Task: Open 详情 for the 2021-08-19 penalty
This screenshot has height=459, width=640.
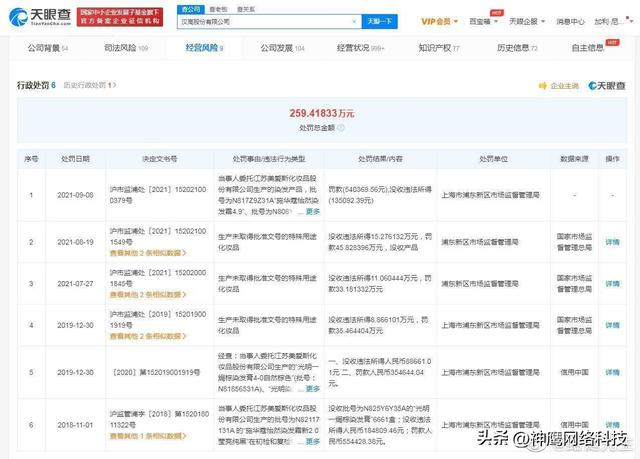Action: click(612, 242)
